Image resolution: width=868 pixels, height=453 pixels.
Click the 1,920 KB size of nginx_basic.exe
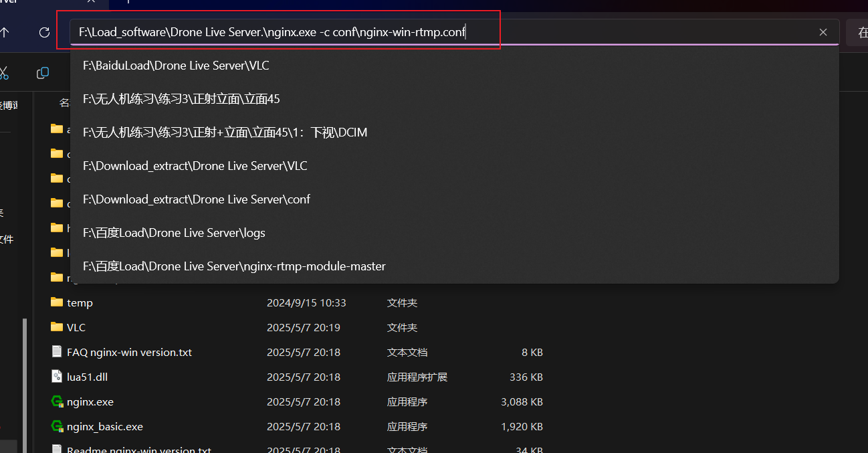coord(522,427)
